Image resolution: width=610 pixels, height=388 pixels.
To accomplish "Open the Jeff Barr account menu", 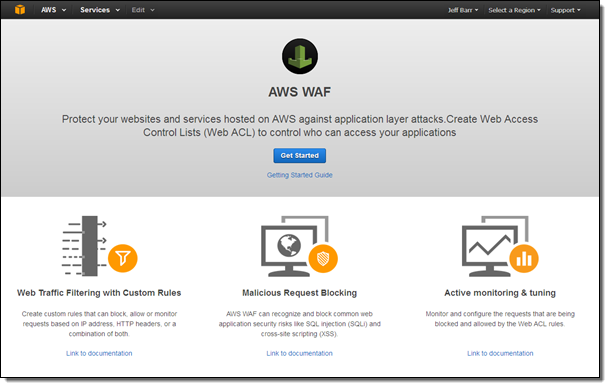I will [x=463, y=10].
